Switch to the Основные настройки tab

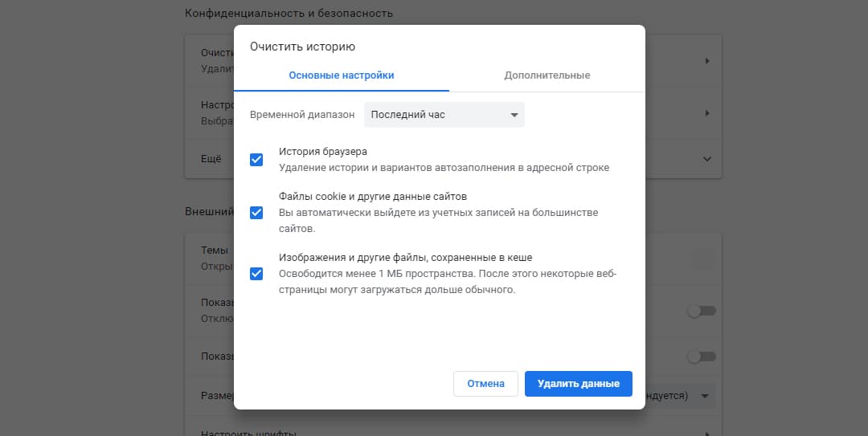coord(342,75)
